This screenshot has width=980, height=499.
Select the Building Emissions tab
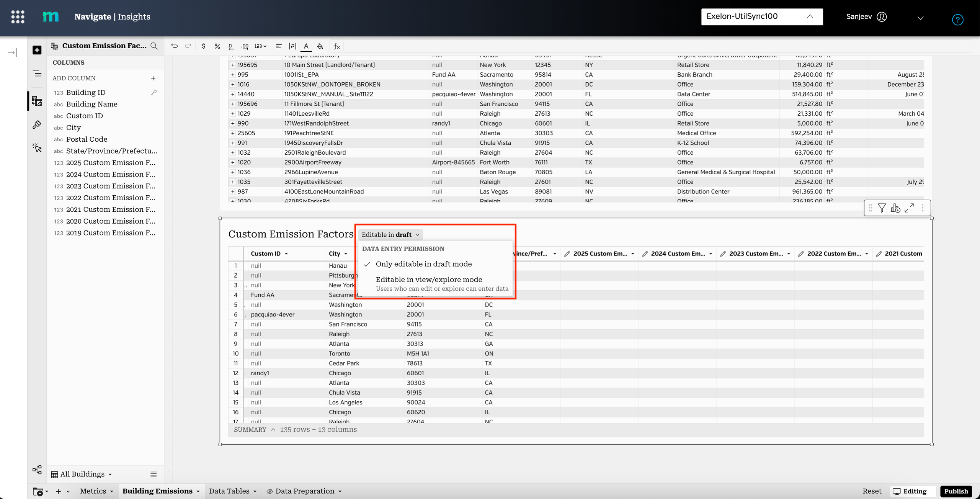coord(158,491)
